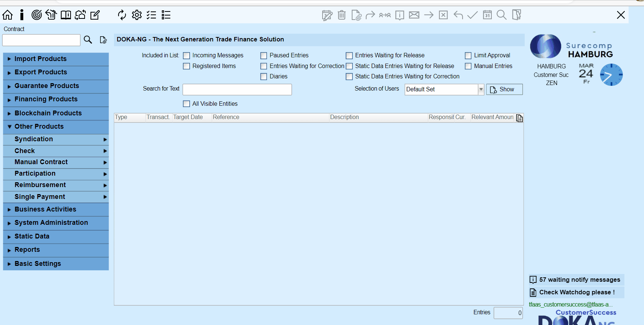Image resolution: width=644 pixels, height=325 pixels.
Task: Click the checkmark release icon
Action: point(473,15)
